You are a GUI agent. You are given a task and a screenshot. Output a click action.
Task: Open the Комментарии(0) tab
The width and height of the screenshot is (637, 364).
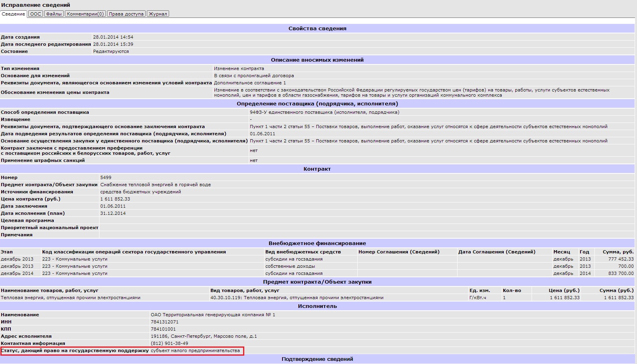coord(85,14)
